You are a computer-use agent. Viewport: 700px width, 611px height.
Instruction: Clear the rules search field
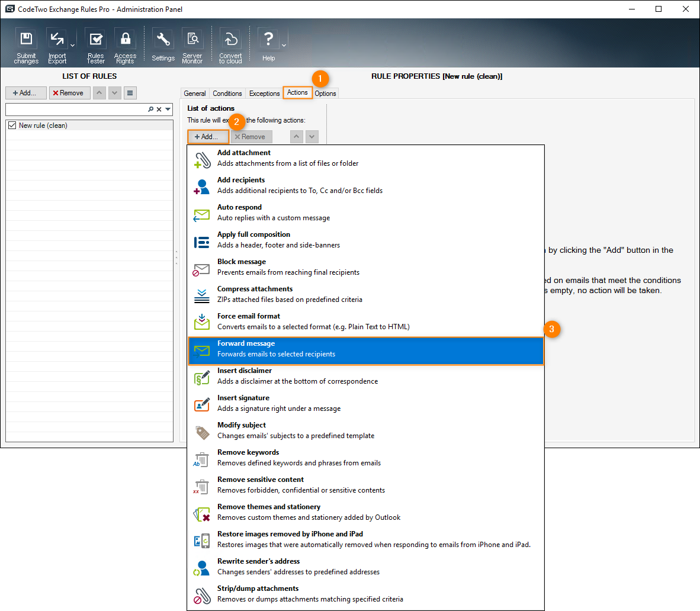(159, 110)
